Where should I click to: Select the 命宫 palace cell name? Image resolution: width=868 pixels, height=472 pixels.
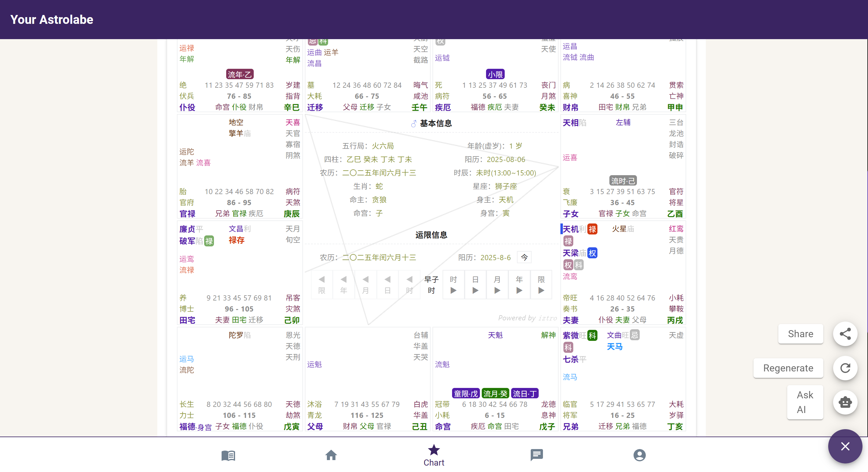click(x=443, y=426)
